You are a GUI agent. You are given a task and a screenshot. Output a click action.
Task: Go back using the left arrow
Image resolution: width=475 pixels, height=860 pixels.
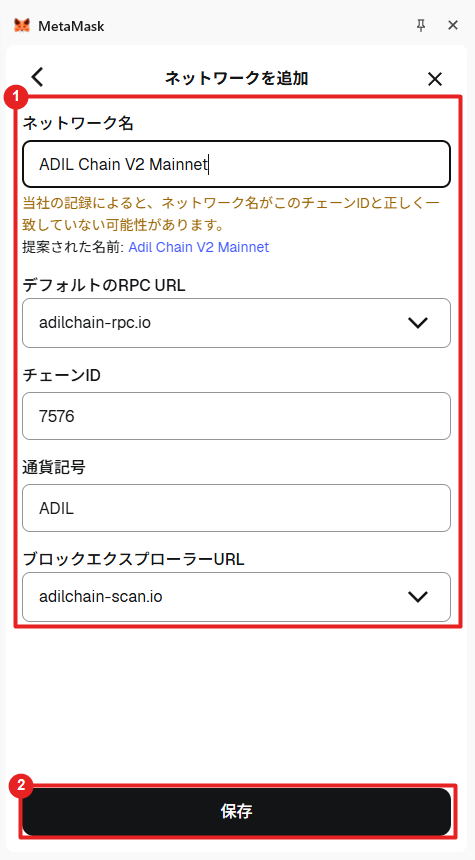[37, 77]
